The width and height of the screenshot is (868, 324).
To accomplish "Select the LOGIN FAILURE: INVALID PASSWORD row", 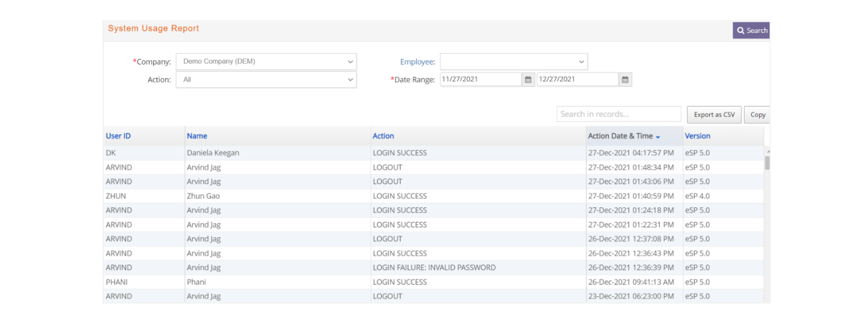I will (x=434, y=268).
